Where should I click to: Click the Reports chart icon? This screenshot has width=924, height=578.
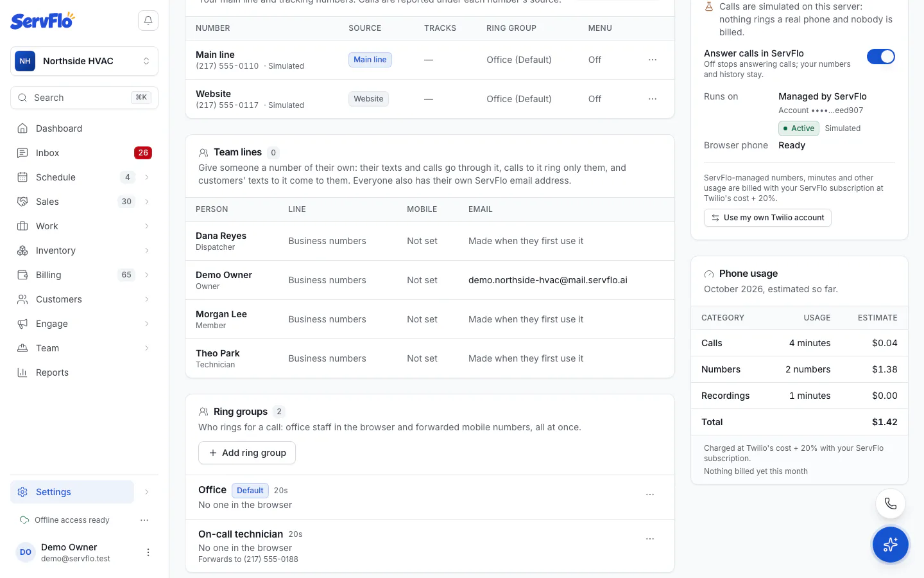[x=22, y=372]
